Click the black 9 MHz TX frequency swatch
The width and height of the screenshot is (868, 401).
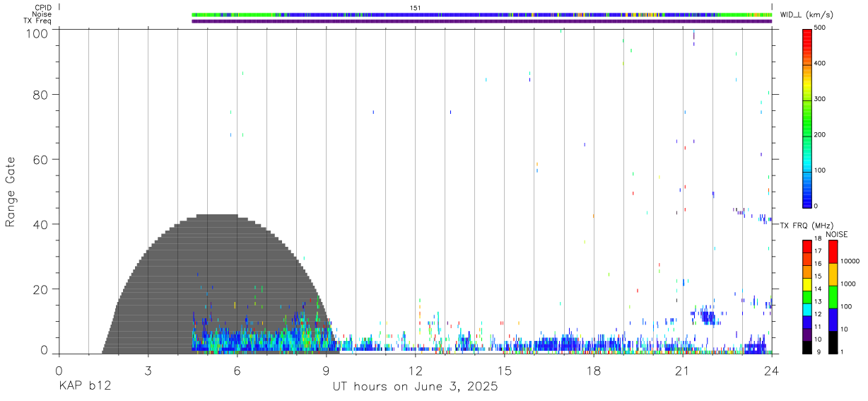(x=807, y=347)
